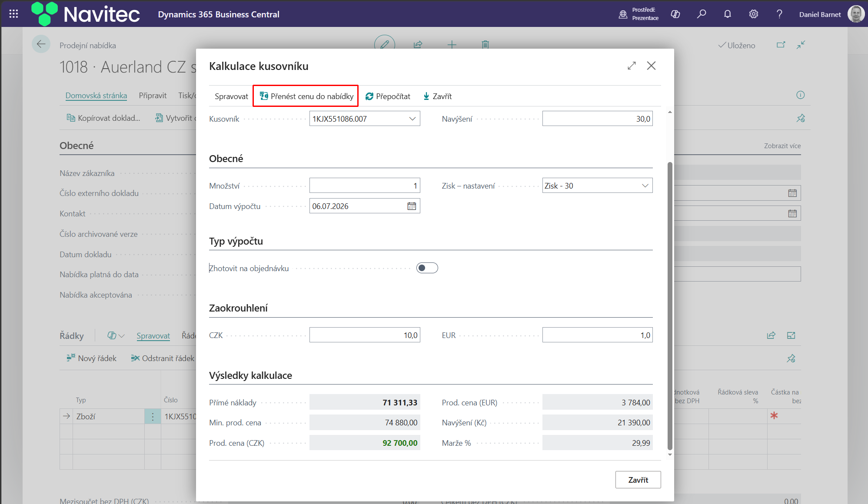Open the Spravovat menu in the dialog

(x=231, y=96)
